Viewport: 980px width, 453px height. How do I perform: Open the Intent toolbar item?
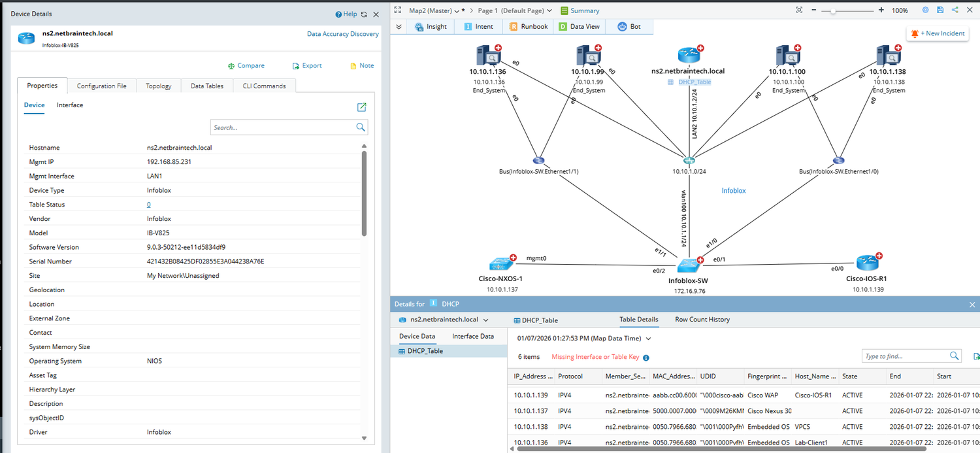click(x=479, y=27)
